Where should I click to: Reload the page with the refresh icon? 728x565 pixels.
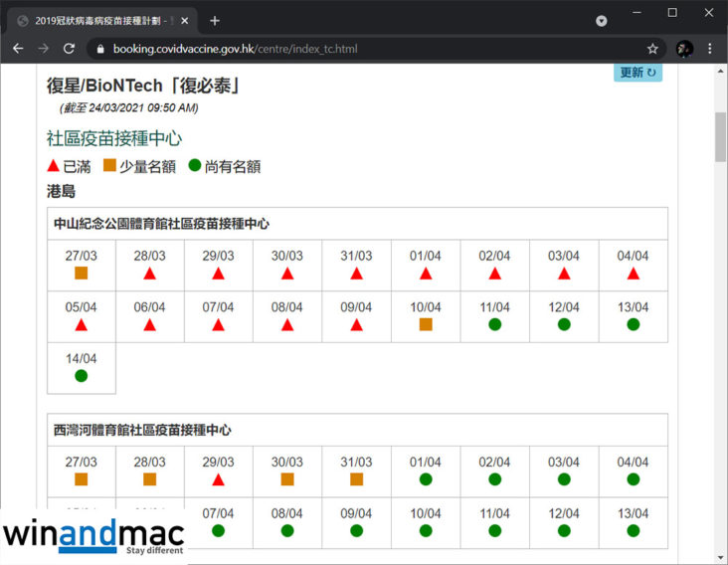(69, 48)
